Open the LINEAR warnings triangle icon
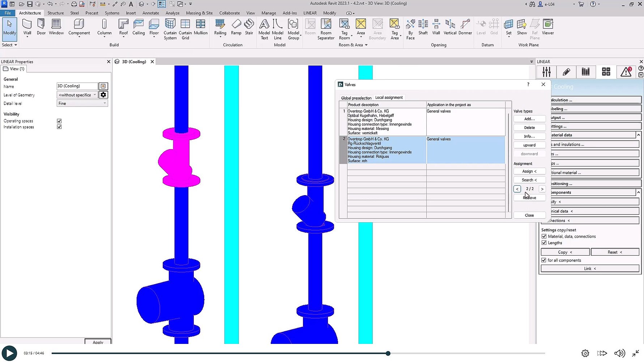The image size is (644, 362). pyautogui.click(x=626, y=72)
